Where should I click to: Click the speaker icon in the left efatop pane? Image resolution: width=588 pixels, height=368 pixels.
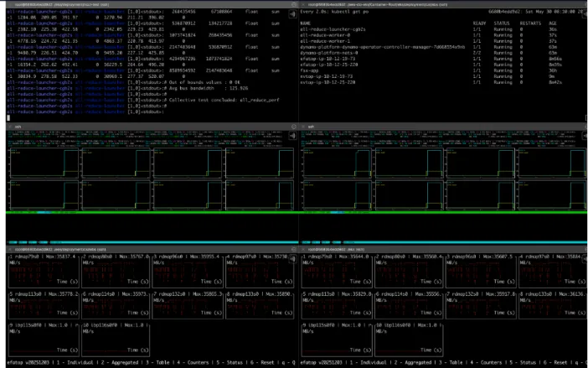point(292,259)
